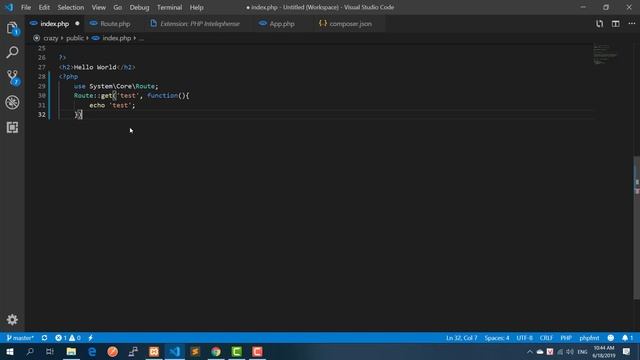Open the Selection menu
Screen dimensions: 640x360
click(71, 7)
